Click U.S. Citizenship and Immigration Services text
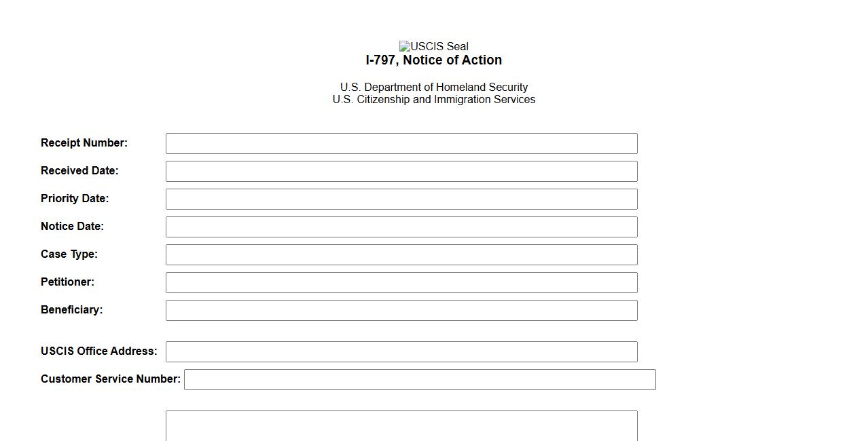 pos(433,99)
